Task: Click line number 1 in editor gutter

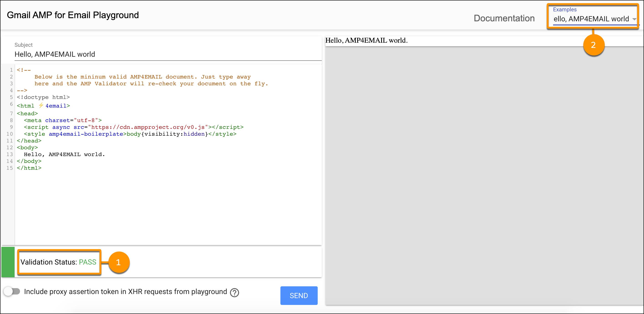Action: [11, 70]
